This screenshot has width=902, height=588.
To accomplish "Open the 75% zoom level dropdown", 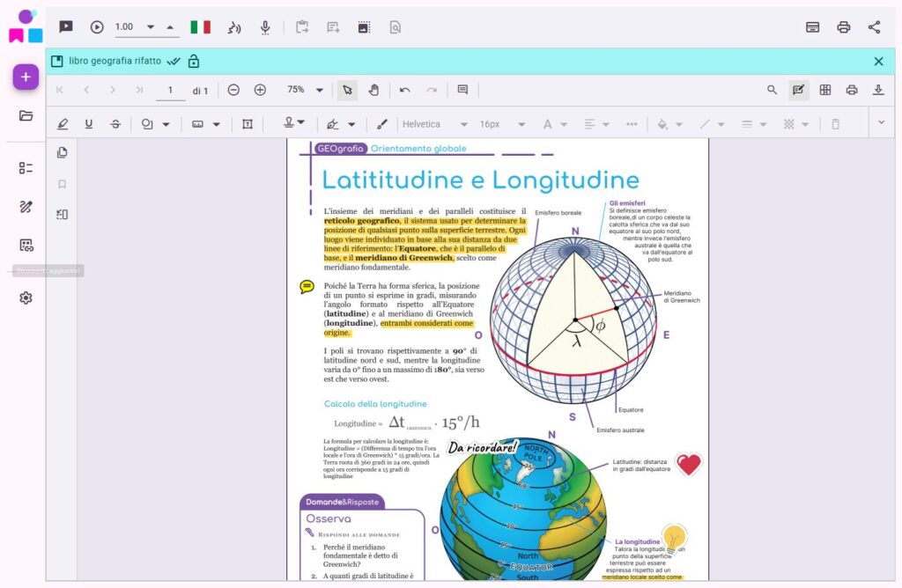I will [306, 90].
